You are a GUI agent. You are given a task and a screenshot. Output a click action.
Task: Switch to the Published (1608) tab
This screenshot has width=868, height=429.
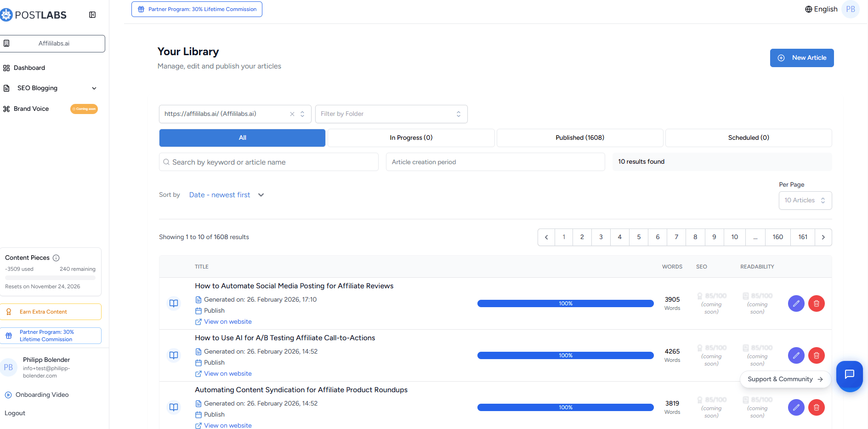point(579,138)
